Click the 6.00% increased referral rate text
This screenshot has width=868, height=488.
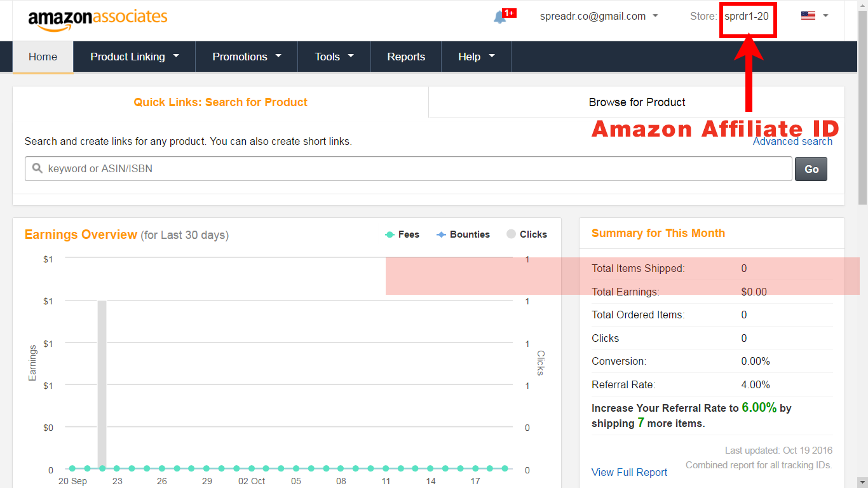(x=759, y=407)
